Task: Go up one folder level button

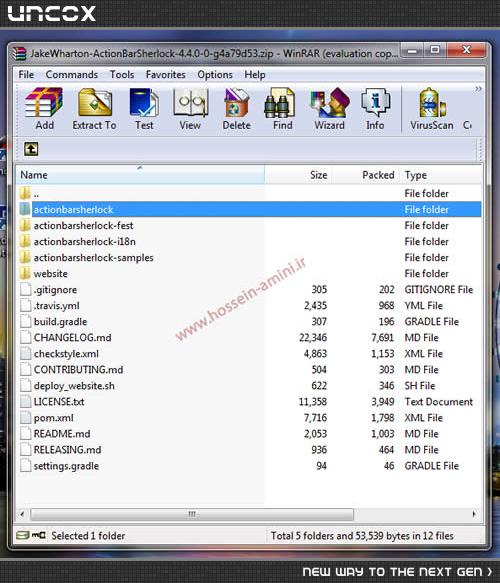Action: (31, 149)
